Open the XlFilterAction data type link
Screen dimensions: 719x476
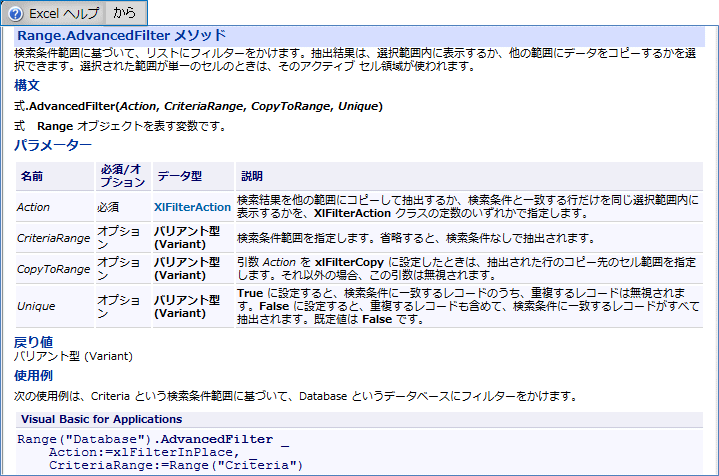tap(192, 207)
